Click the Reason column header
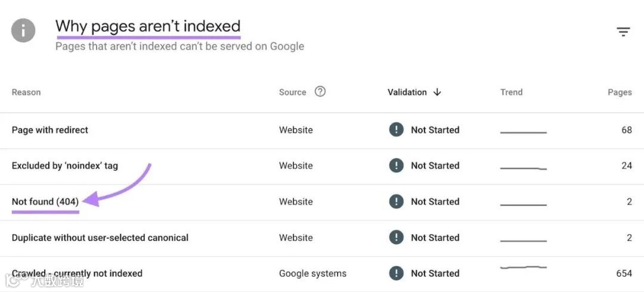The width and height of the screenshot is (644, 292). (26, 92)
